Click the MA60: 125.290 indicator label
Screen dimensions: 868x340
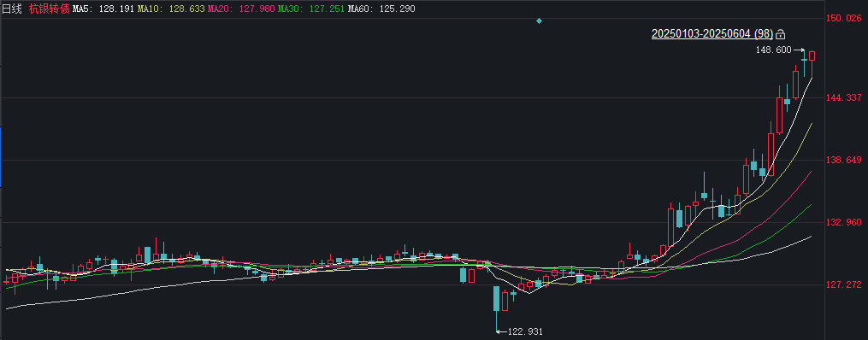(x=381, y=9)
